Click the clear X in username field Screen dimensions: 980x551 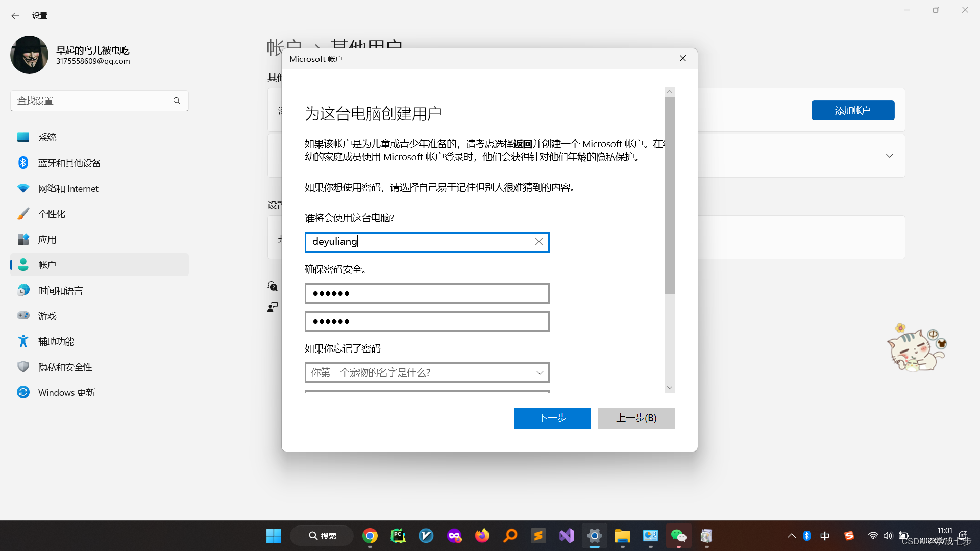point(538,242)
